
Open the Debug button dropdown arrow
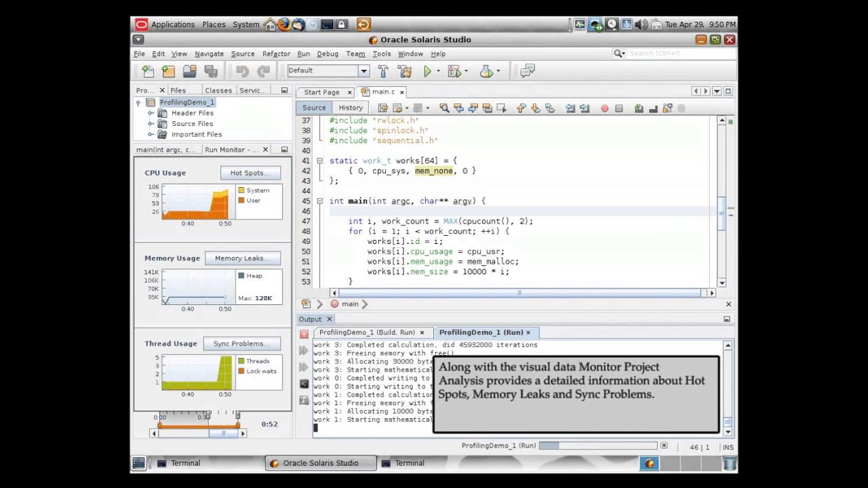tap(467, 71)
